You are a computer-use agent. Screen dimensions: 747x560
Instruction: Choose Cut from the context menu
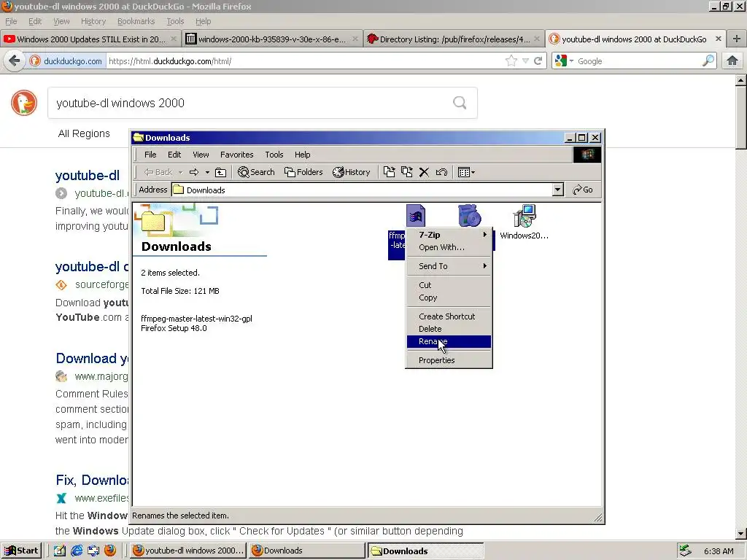coord(449,285)
